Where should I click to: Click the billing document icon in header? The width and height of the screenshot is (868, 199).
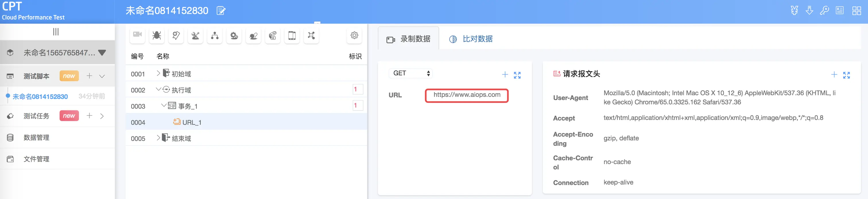(840, 10)
